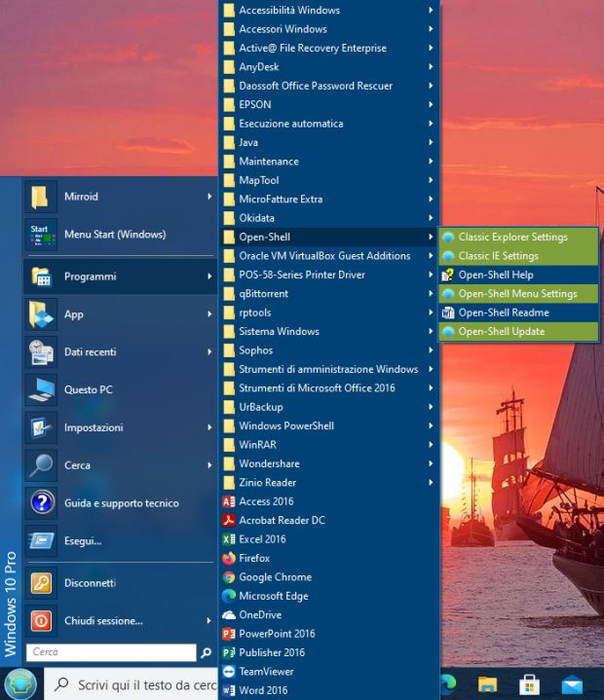Open Accessibilità Windows folder
Viewport: 604px width, 700px height.
(x=329, y=11)
